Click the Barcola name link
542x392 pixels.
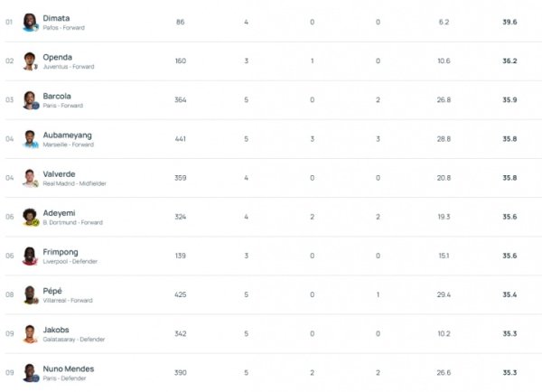57,96
